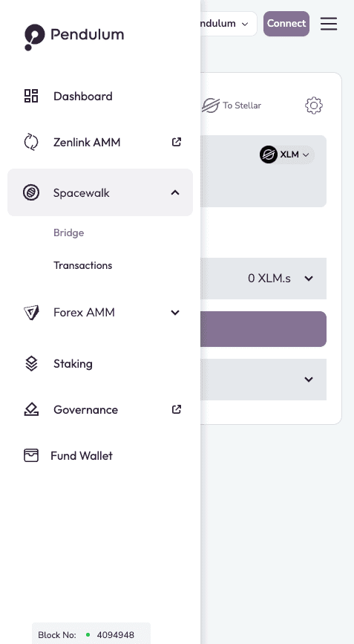Open the Pendulum network selector
This screenshot has height=644, width=354.
tap(229, 24)
